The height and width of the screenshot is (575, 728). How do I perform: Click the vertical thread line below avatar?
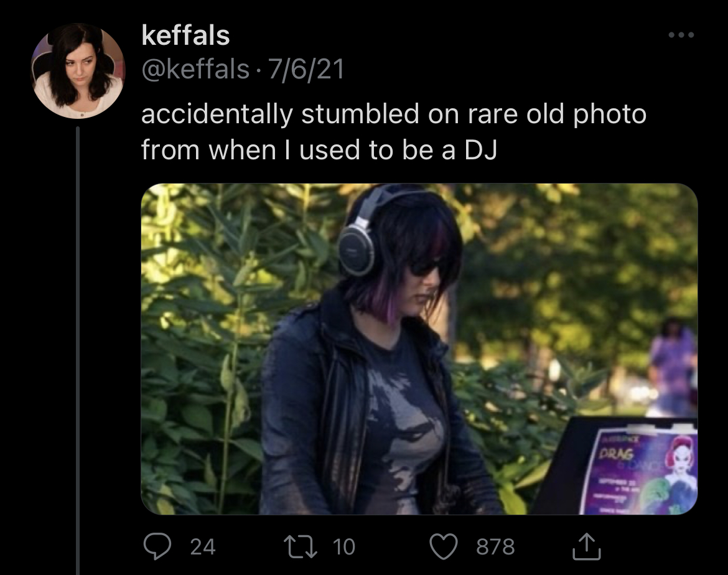coord(78,350)
